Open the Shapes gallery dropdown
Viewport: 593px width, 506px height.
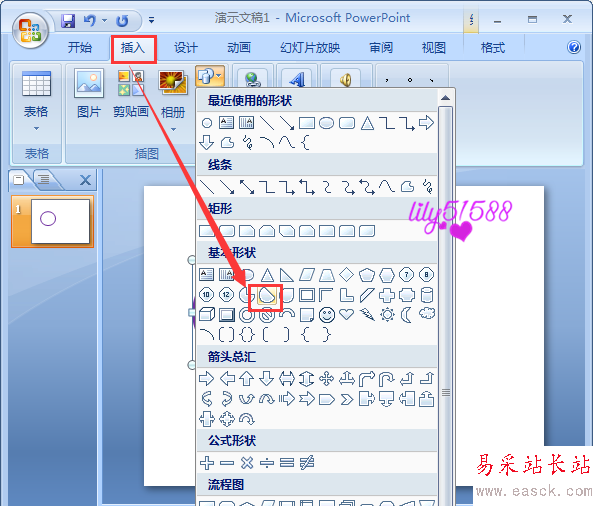(x=210, y=76)
